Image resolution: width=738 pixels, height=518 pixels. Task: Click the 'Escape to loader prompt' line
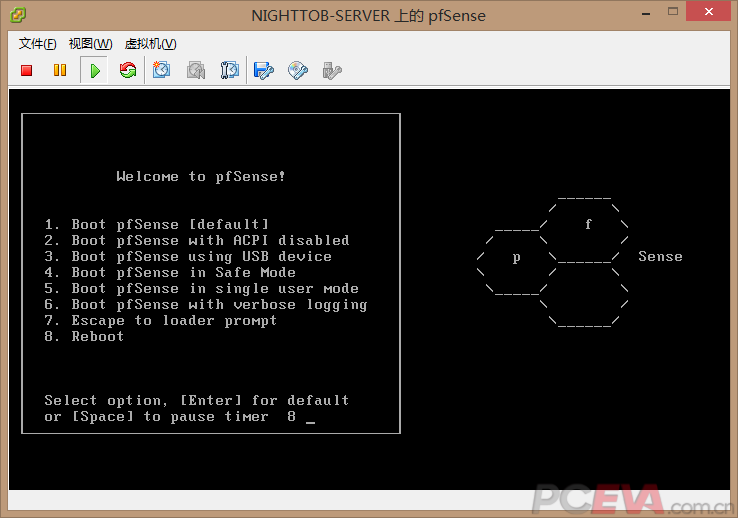[161, 320]
